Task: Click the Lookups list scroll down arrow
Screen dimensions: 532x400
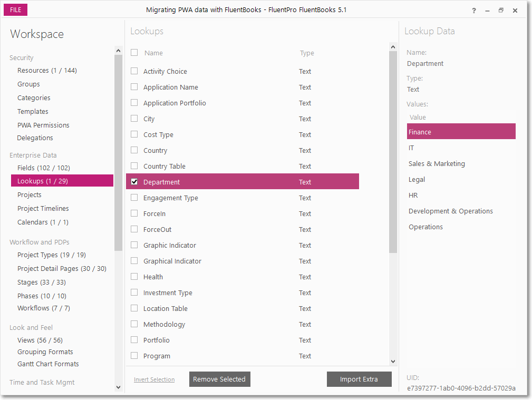Action: pos(393,362)
